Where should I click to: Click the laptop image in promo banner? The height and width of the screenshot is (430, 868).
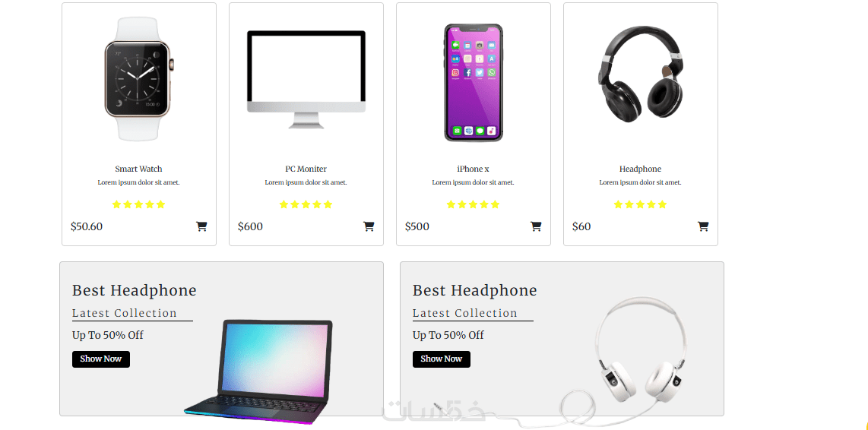pos(258,372)
